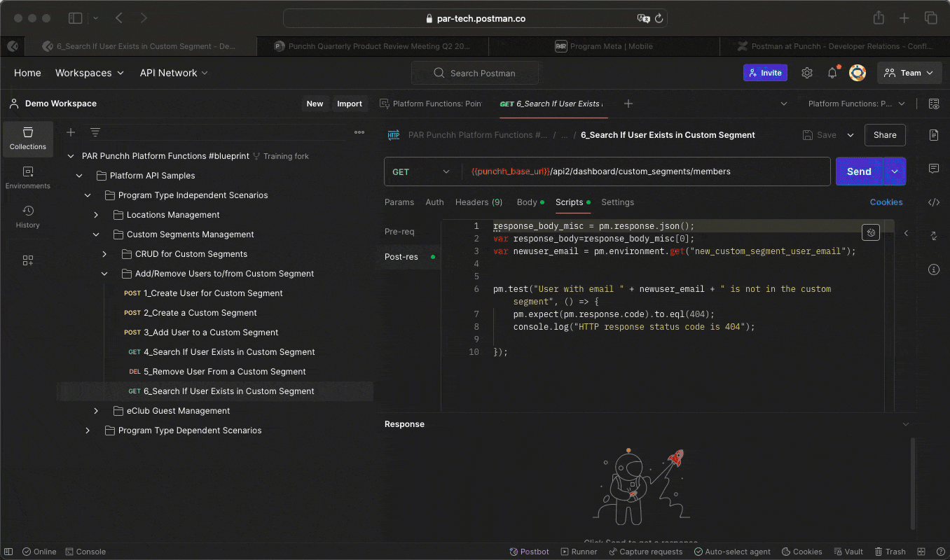Collapse the snippets pane left chevron
The height and width of the screenshot is (560, 950).
click(x=906, y=233)
